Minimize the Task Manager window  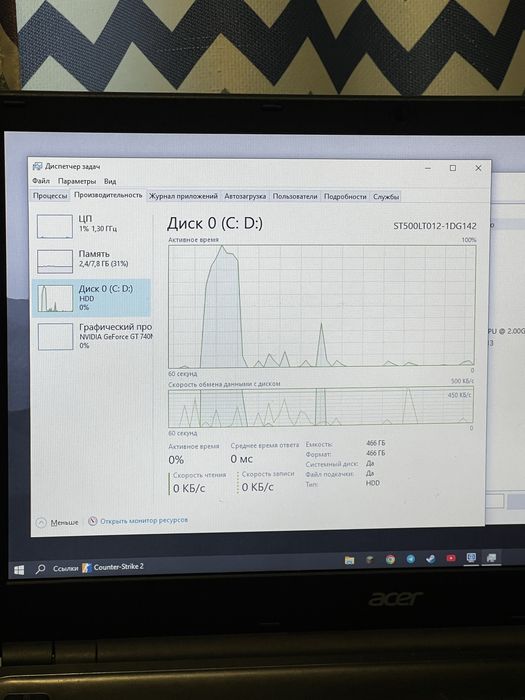pos(428,168)
